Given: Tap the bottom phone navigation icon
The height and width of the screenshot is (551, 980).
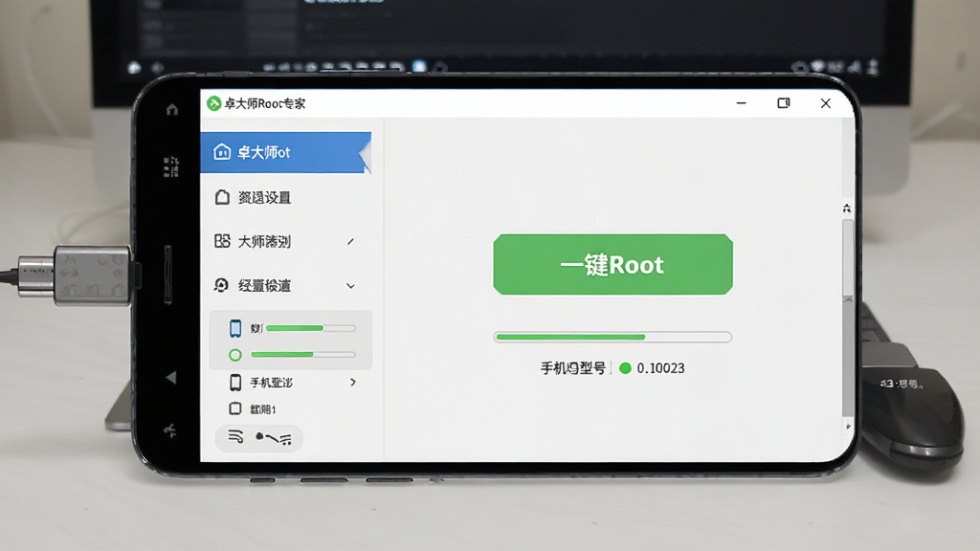Looking at the screenshot, I should click(170, 430).
